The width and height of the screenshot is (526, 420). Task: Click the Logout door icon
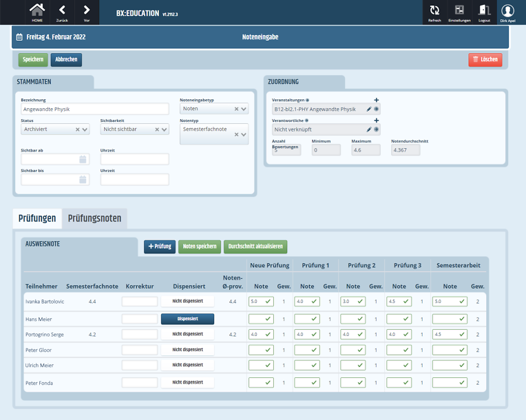tap(484, 12)
